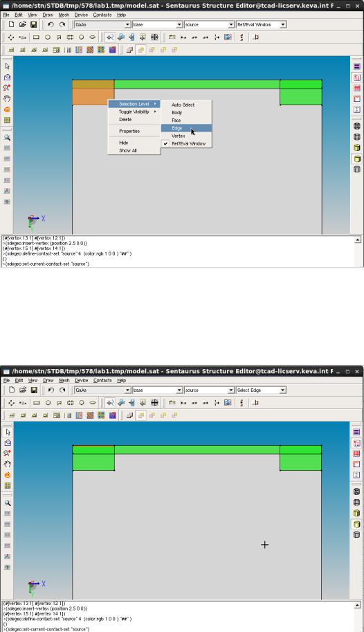Click orange orbit icon in Select Edge window sidebar
Viewport: 364px width, 632px height.
7,475
